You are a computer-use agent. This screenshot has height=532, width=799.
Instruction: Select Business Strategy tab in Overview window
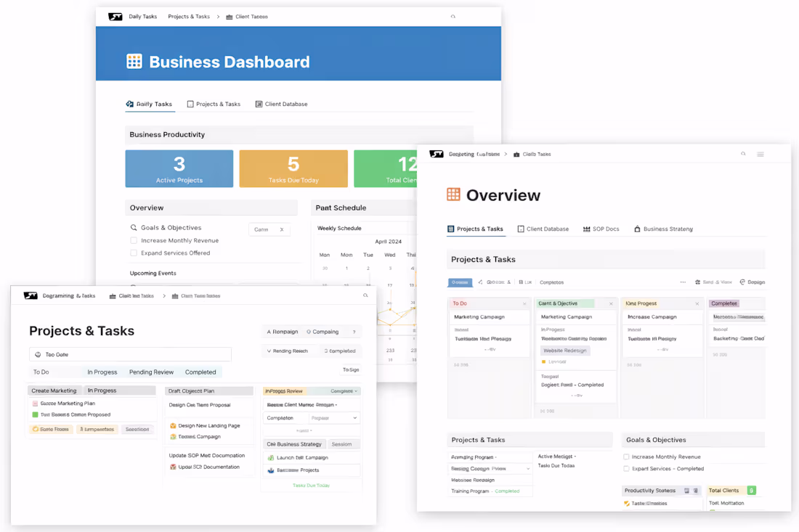663,229
